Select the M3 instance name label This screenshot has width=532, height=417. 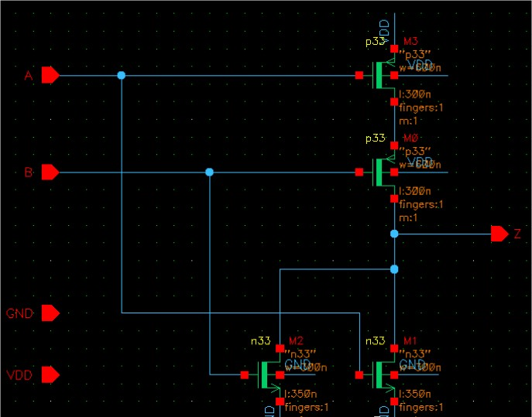[x=410, y=42]
